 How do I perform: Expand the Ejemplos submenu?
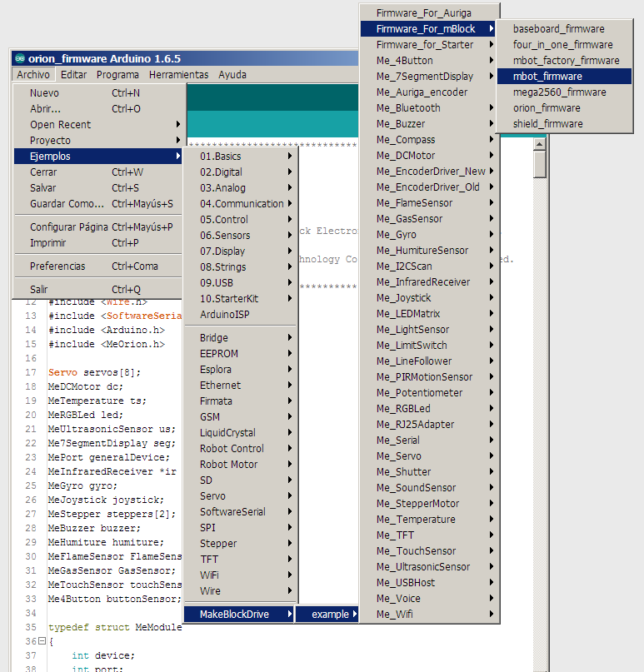point(98,157)
